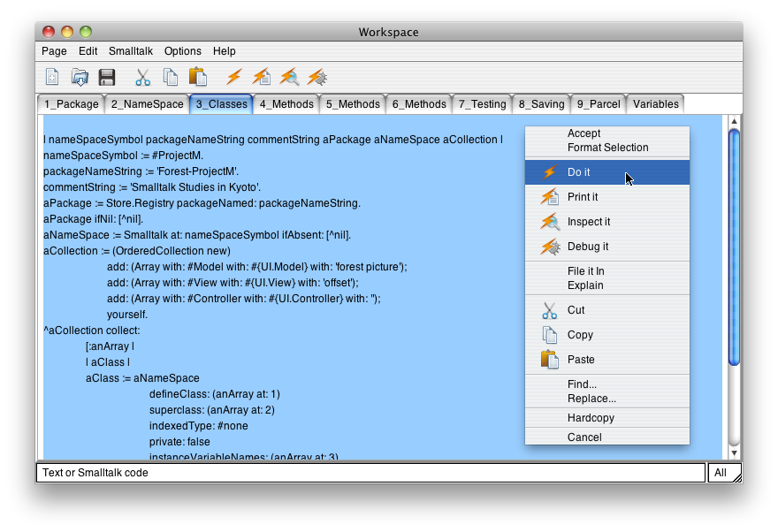Click the Cut scissors icon in context menu
This screenshot has width=778, height=532.
pos(549,310)
